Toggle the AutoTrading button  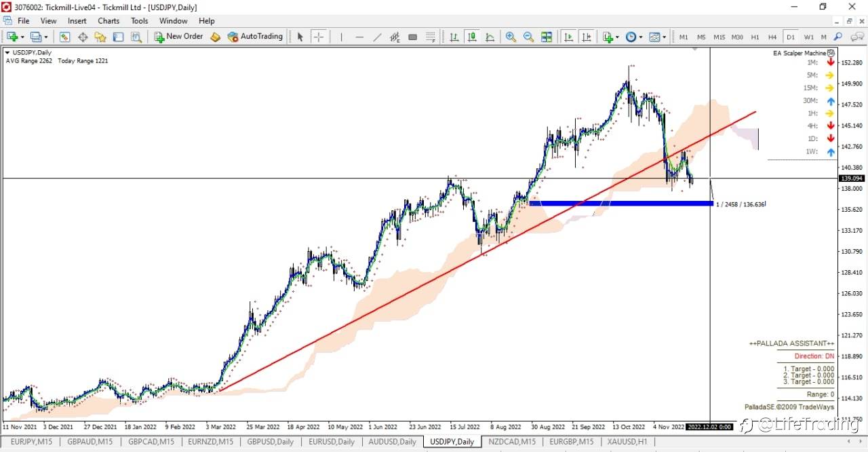(255, 37)
